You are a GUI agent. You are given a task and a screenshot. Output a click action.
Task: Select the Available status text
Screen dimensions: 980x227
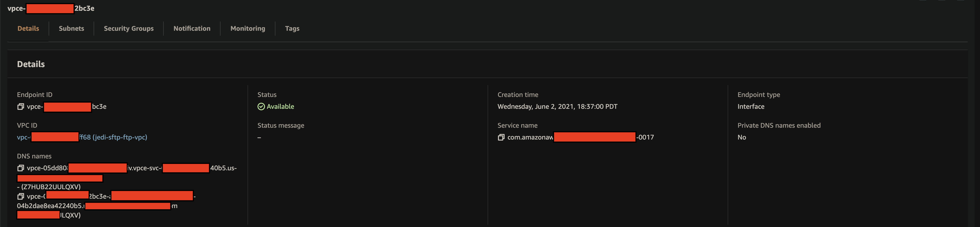point(280,107)
